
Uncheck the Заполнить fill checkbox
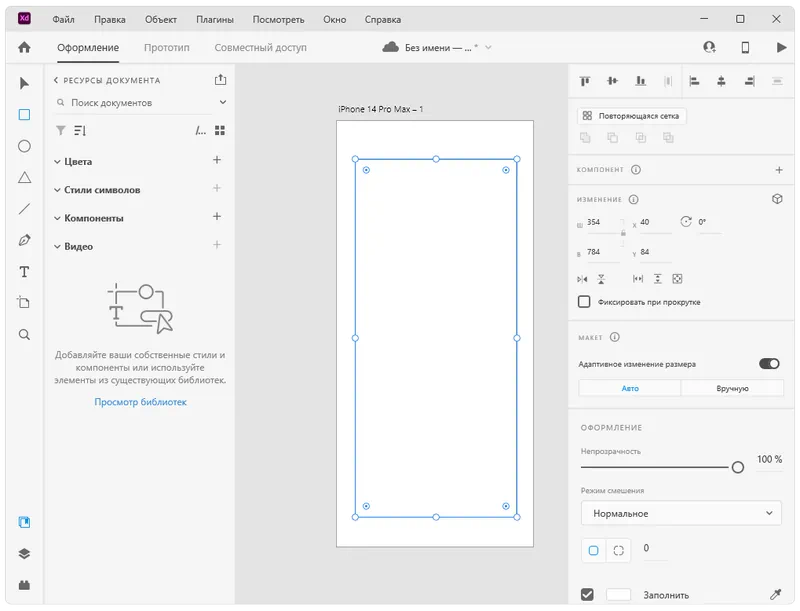coord(587,594)
